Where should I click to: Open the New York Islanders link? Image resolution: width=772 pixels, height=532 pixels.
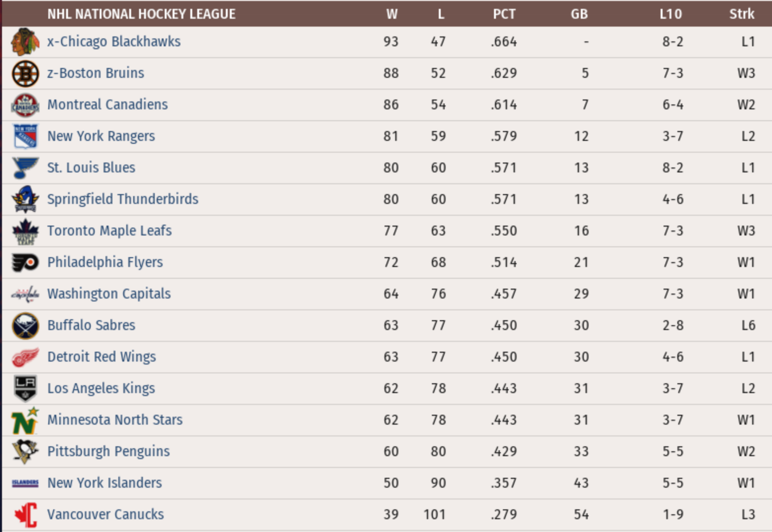point(105,483)
